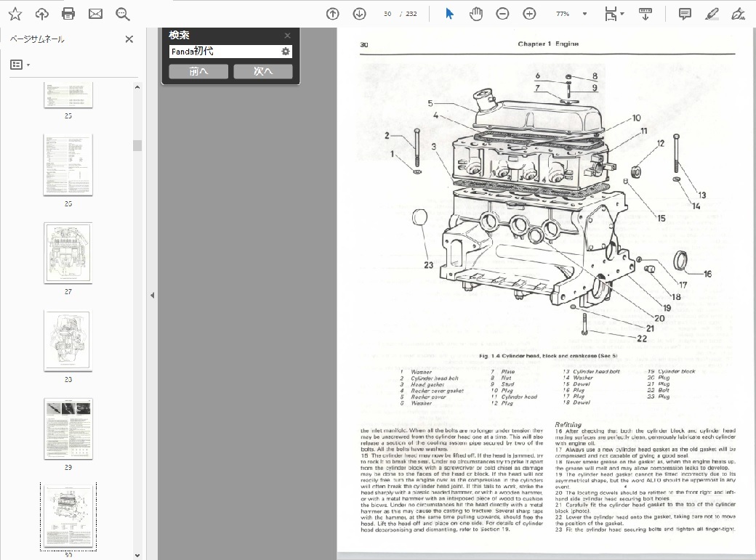Open the sign document pen tool
Viewport: 756px width, 560px height.
738,14
